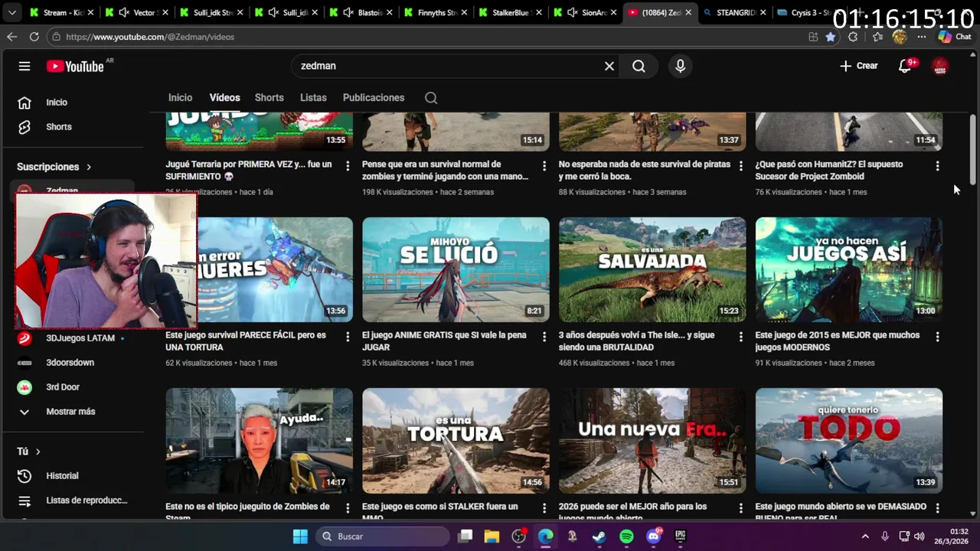Open video title El juego ANIME GRATIS
This screenshot has height=551, width=980.
[x=444, y=341]
